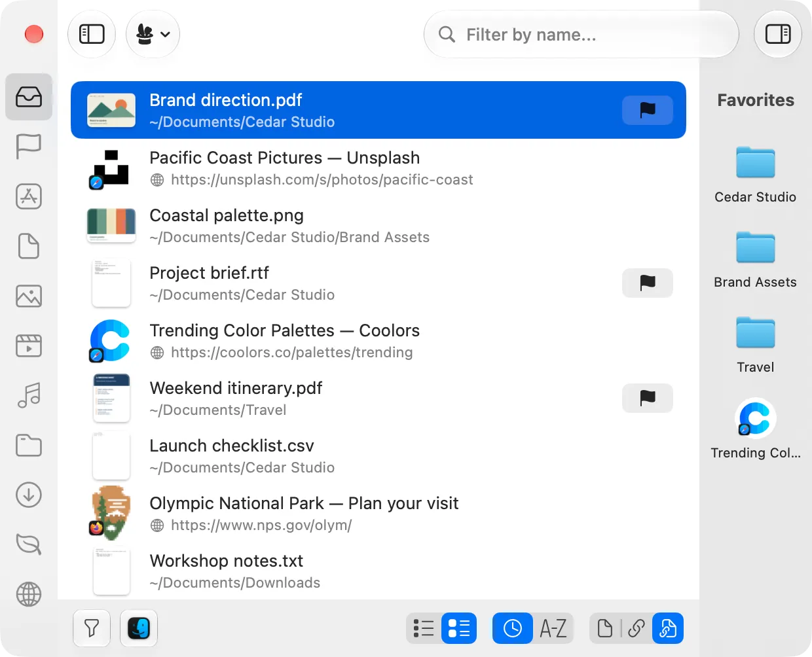The width and height of the screenshot is (812, 657).
Task: Open Trending Col... favorite link
Action: pyautogui.click(x=756, y=429)
